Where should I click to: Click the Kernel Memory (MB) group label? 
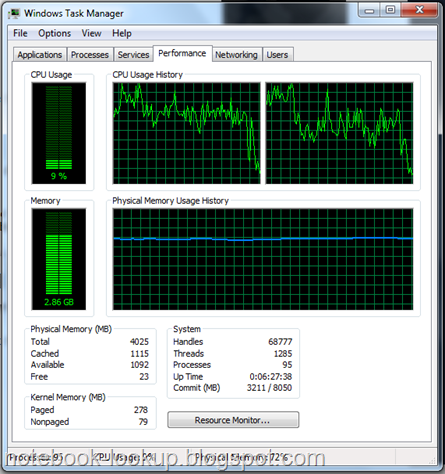(x=68, y=397)
